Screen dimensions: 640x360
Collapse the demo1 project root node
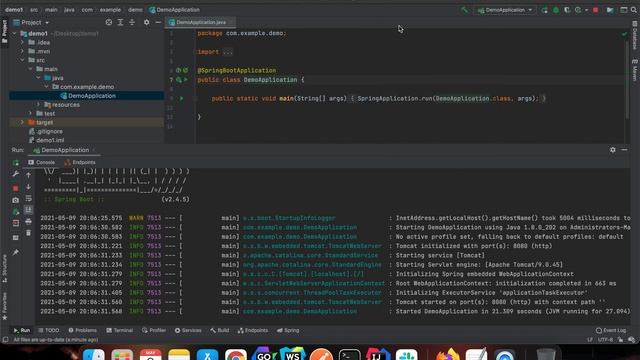point(15,33)
